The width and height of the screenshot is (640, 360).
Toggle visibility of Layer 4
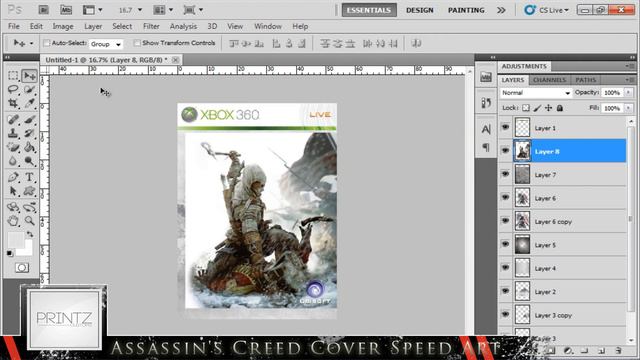[x=505, y=268]
